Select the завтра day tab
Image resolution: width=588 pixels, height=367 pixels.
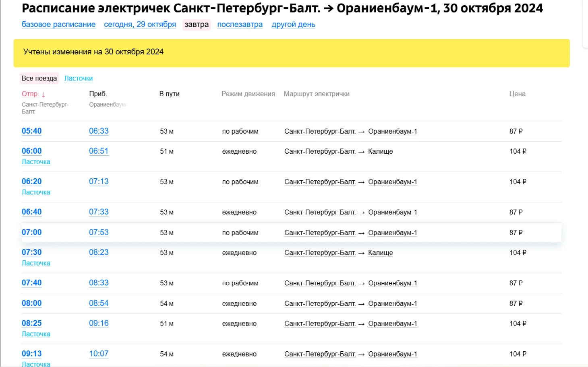(197, 25)
